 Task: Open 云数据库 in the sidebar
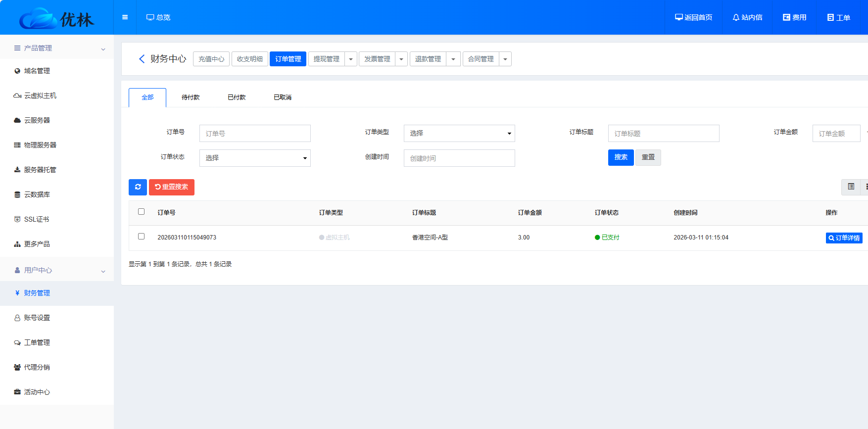(x=37, y=194)
